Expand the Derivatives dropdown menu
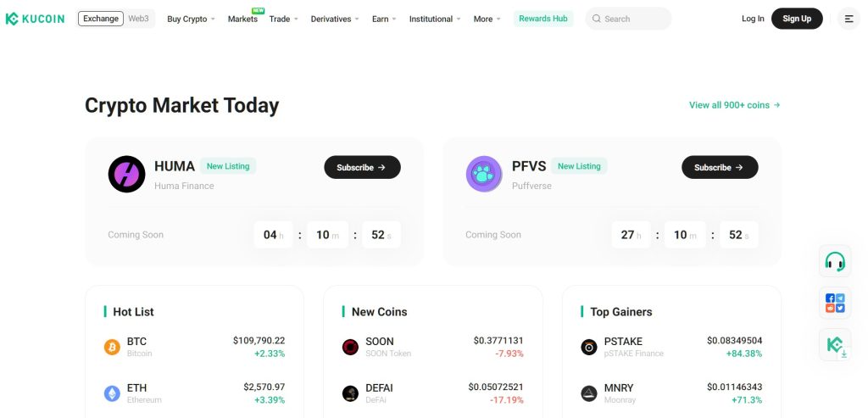 click(335, 19)
